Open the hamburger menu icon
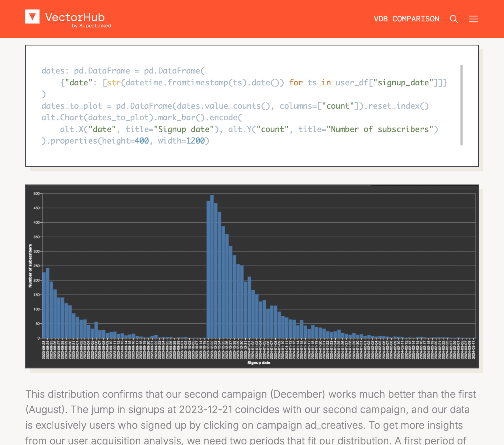The height and width of the screenshot is (445, 504). 473,19
